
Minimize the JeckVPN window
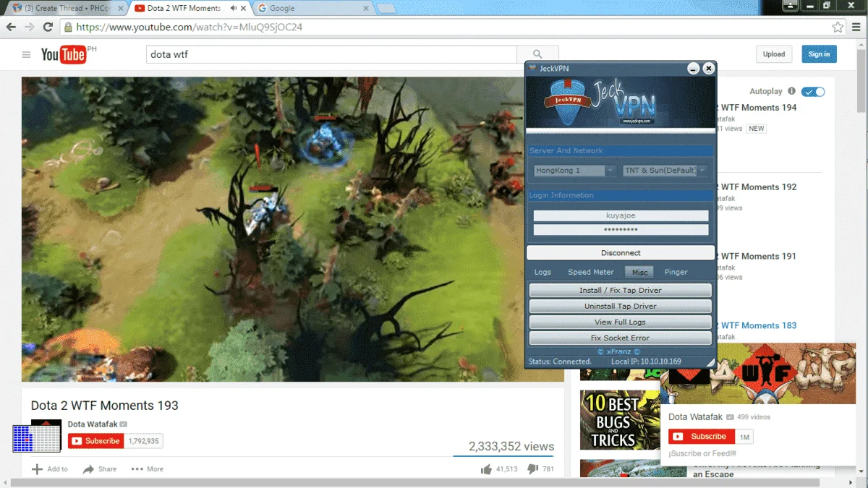pos(693,68)
